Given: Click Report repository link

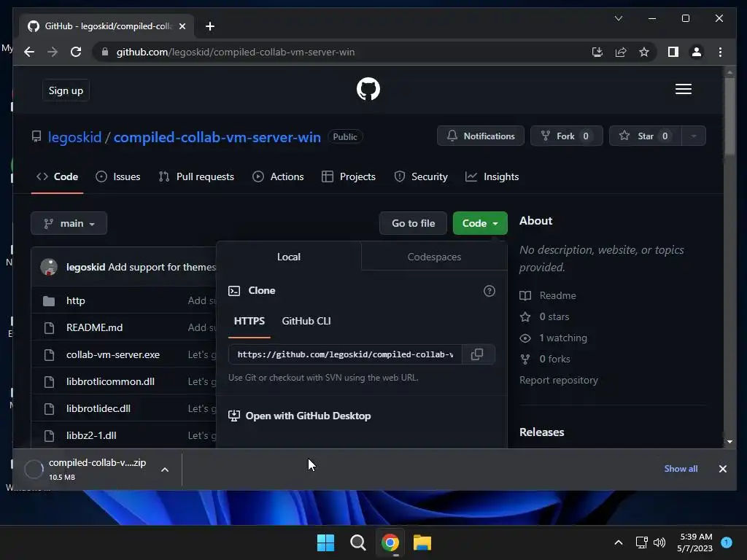Looking at the screenshot, I should [558, 381].
